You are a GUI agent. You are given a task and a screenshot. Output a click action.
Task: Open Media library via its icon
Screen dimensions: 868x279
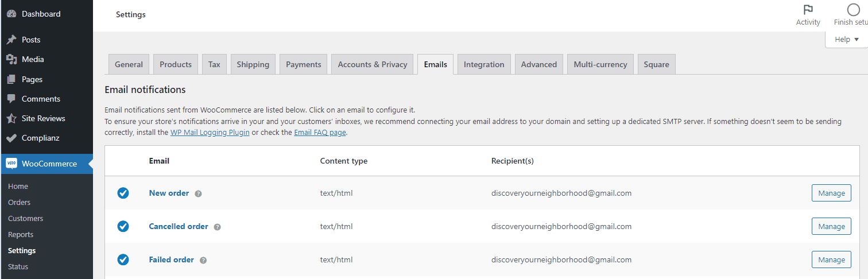pos(11,59)
